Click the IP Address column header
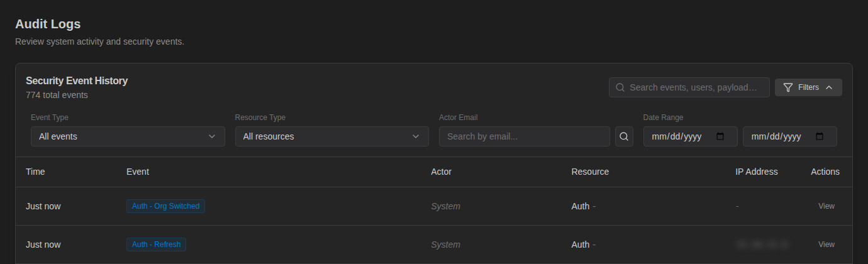The image size is (868, 264). click(757, 172)
